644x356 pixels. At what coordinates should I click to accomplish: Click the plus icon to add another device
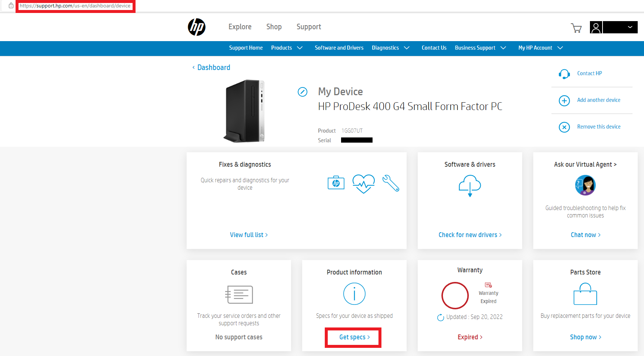(564, 100)
